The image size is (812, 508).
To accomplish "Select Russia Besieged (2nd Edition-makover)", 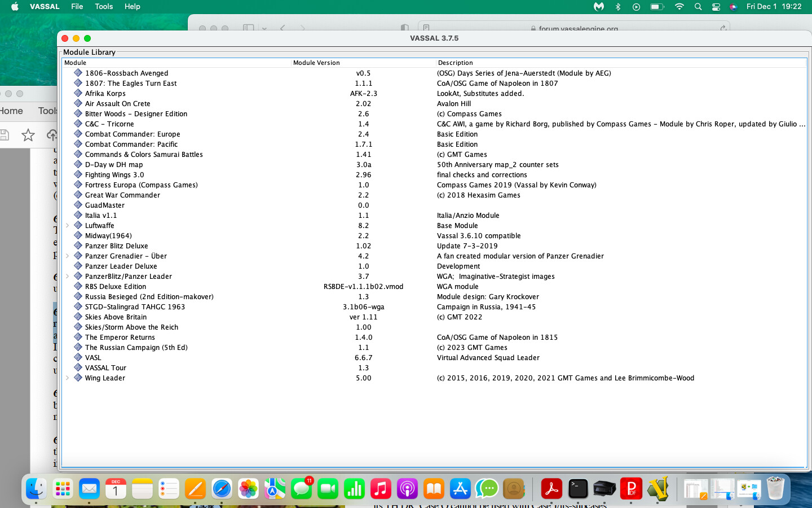I will point(149,296).
